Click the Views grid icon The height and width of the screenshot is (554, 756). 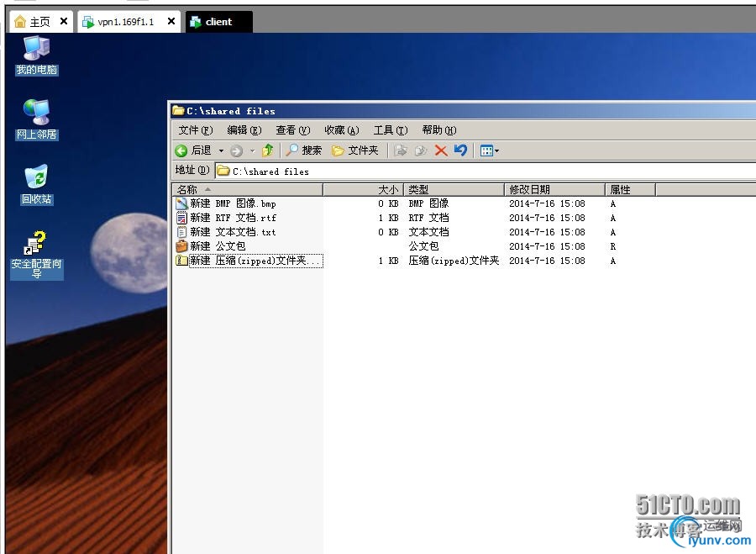486,151
